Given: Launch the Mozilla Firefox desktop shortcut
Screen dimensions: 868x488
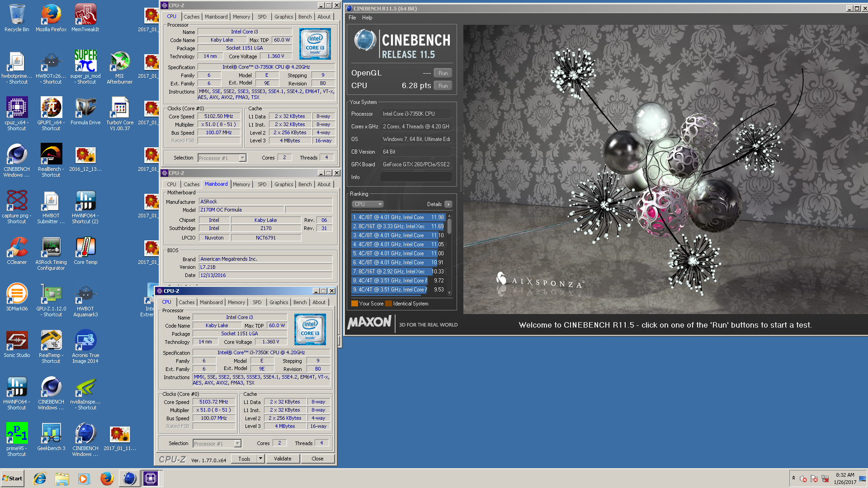Looking at the screenshot, I should tap(51, 18).
